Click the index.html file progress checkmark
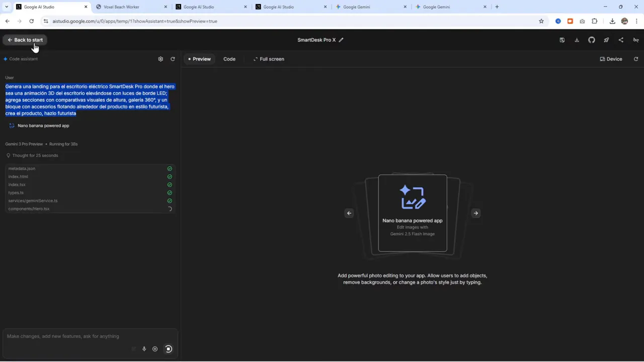The width and height of the screenshot is (644, 362). click(x=170, y=176)
